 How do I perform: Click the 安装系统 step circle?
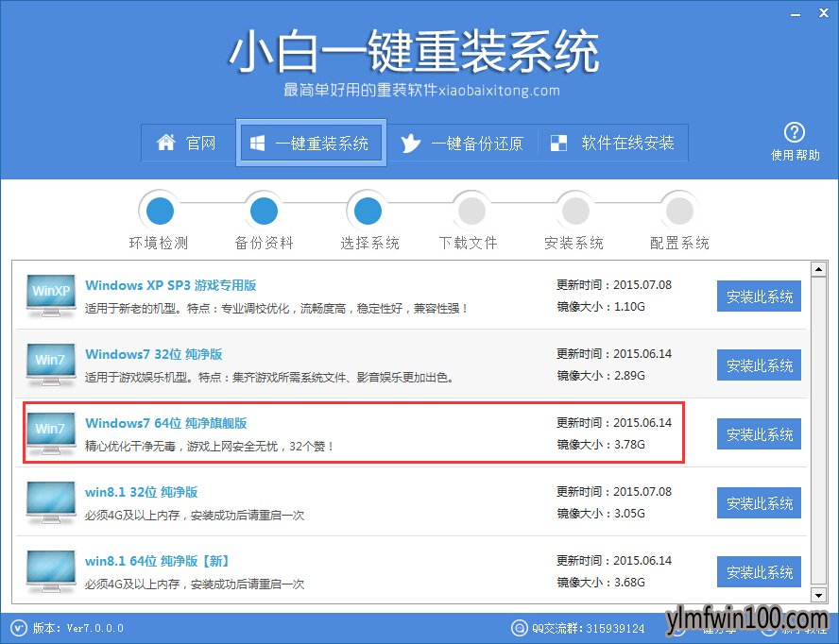575,211
